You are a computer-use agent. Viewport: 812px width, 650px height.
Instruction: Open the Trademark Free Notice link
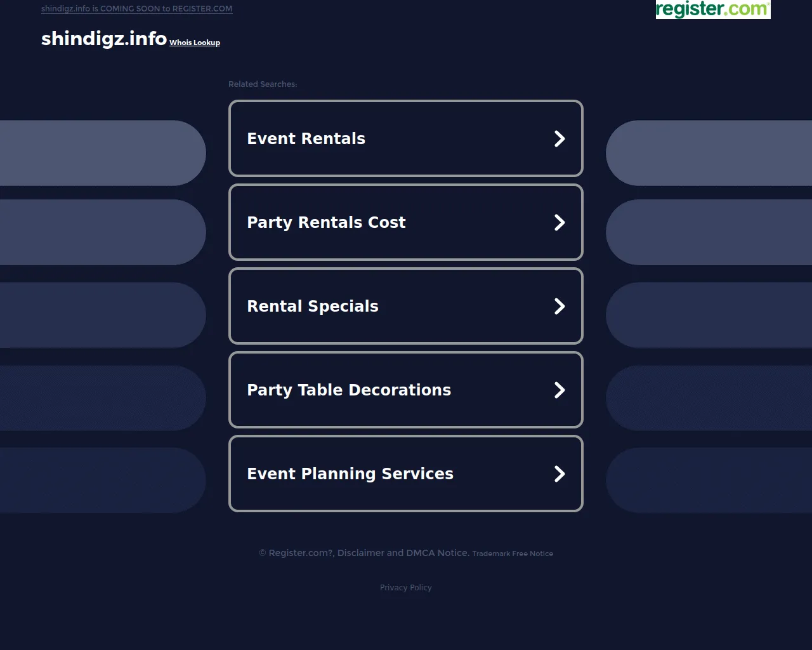[x=513, y=554]
